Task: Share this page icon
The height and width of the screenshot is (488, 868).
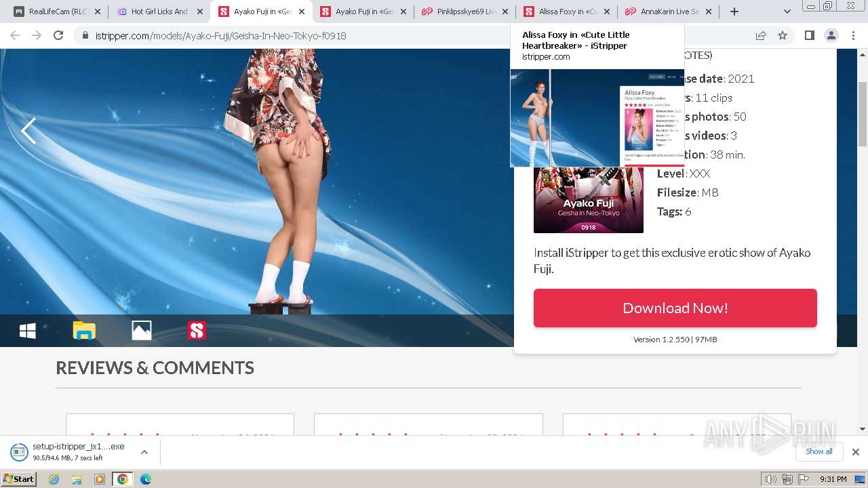Action: pyautogui.click(x=761, y=35)
